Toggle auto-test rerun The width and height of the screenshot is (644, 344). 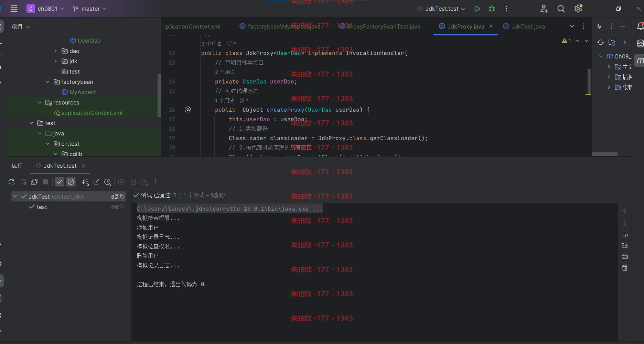[x=34, y=182]
